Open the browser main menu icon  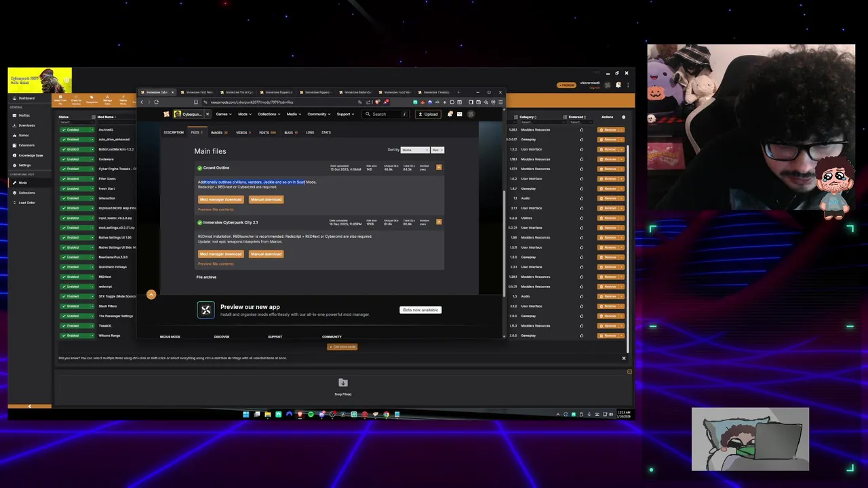(500, 102)
